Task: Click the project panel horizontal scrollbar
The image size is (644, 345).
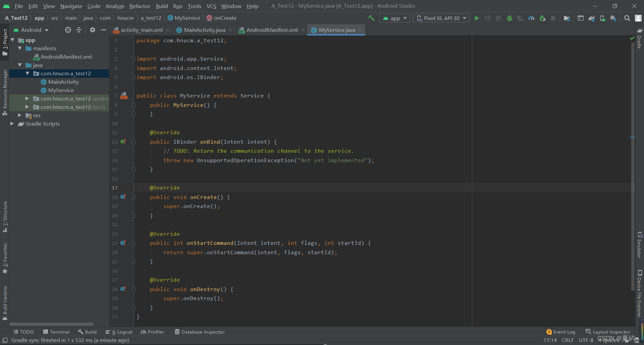Action: pyautogui.click(x=51, y=324)
